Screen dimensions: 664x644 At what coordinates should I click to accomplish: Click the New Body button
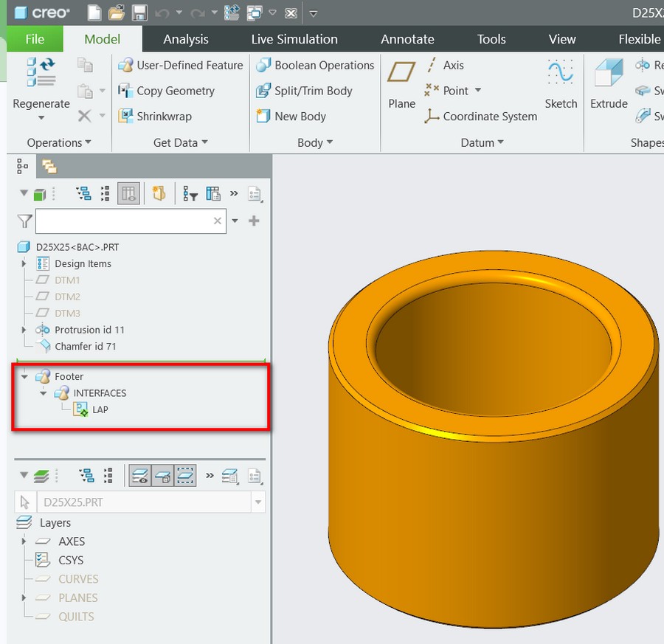point(291,116)
